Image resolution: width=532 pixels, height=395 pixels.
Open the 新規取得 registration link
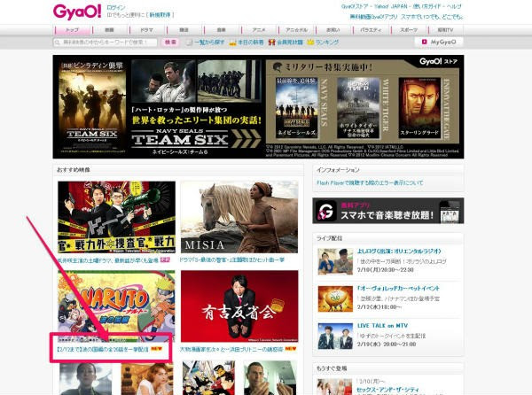[x=160, y=15]
